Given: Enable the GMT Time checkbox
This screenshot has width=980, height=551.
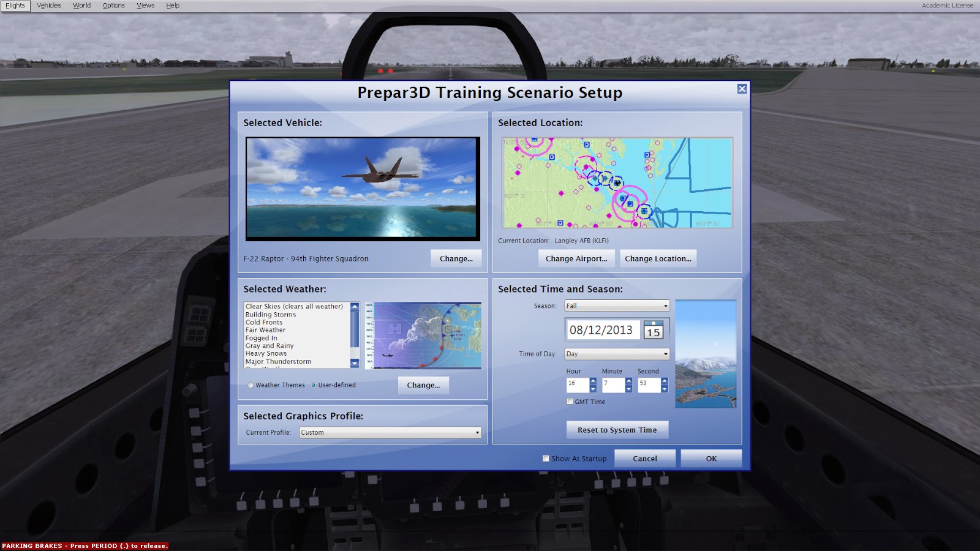Looking at the screenshot, I should click(x=569, y=402).
